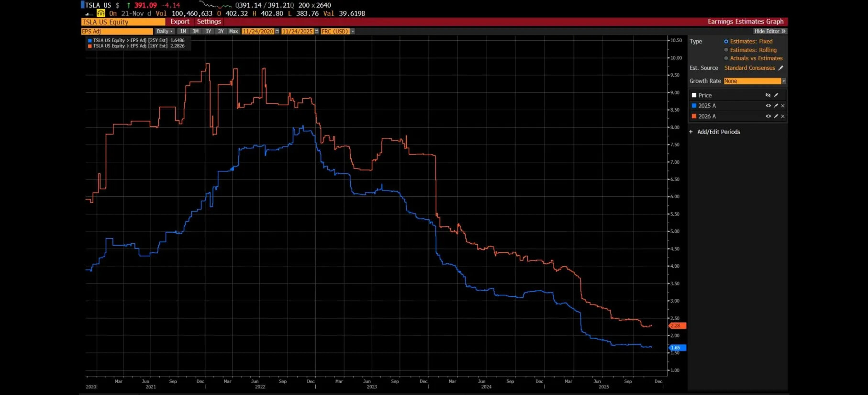Screen dimensions: 868x395
Task: Set range to 3M
Action: coord(196,32)
